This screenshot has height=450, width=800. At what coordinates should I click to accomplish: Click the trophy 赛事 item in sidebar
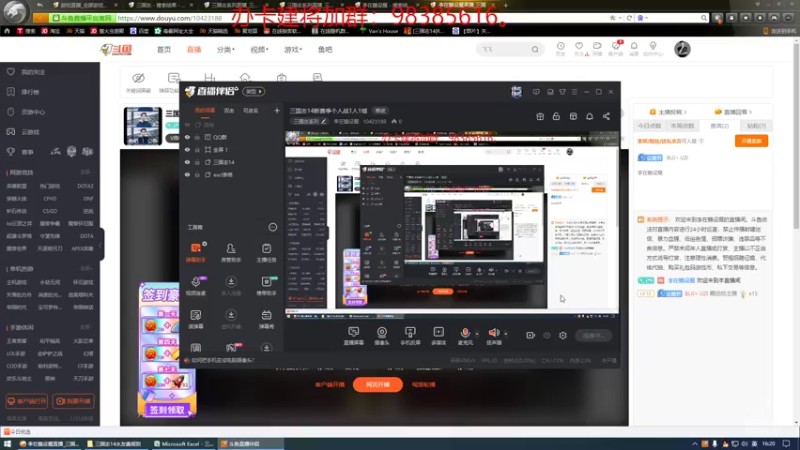click(20, 152)
